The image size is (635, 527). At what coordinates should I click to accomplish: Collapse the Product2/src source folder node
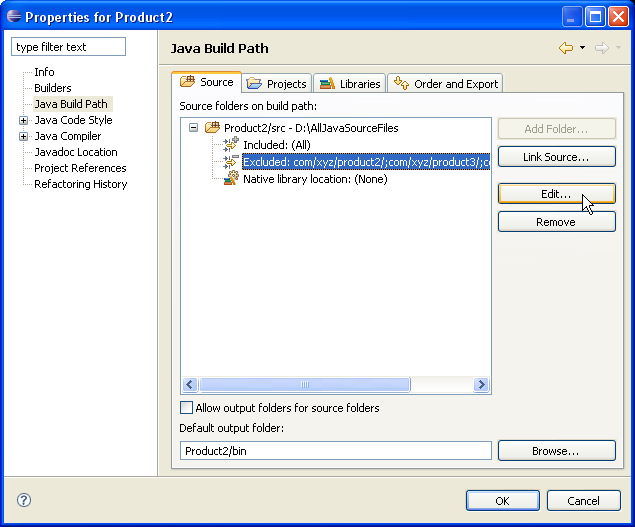click(194, 128)
